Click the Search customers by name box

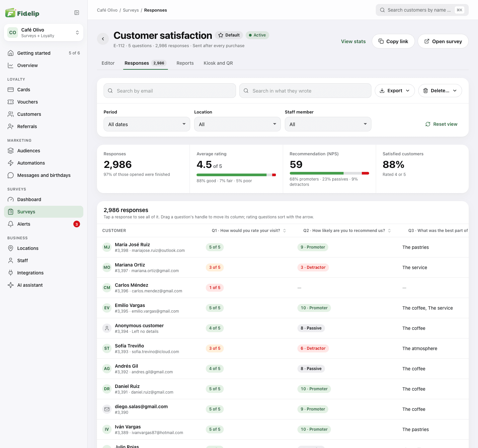(422, 10)
